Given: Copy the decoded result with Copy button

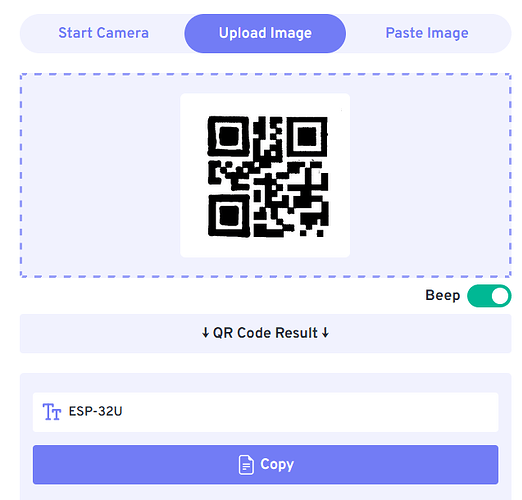Looking at the screenshot, I should point(265,464).
